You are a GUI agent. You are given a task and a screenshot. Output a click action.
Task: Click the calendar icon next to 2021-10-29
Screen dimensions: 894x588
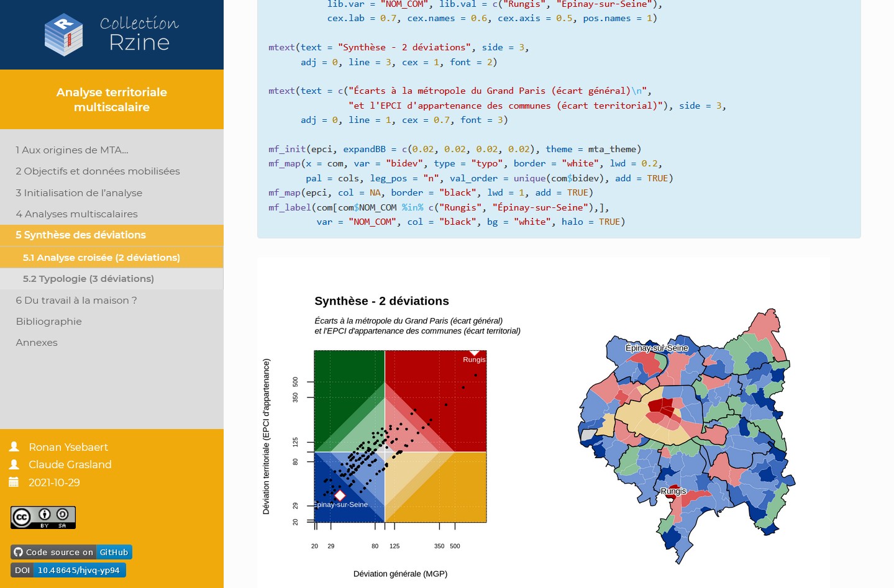tap(14, 482)
